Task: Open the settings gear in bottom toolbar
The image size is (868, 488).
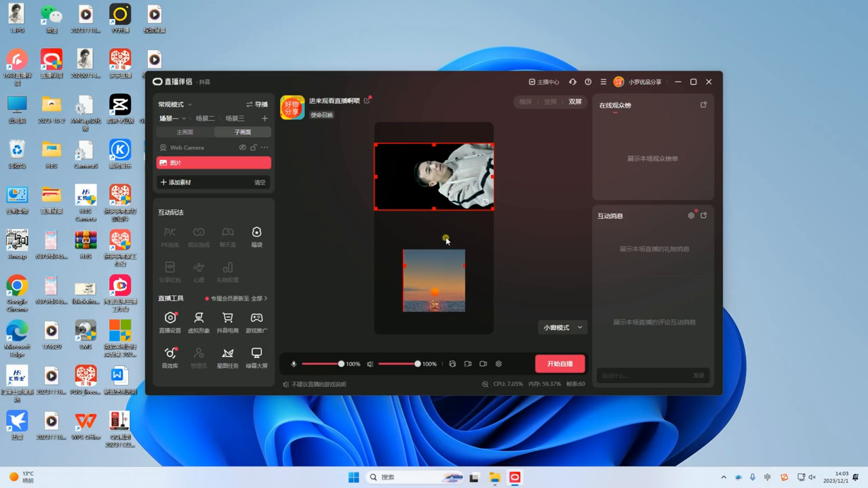Action: [498, 364]
